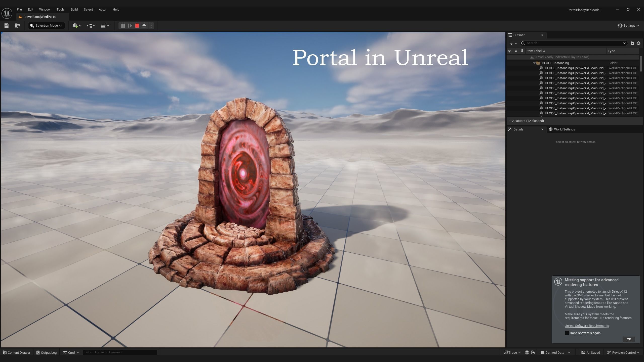Open the Outliner search history chevron
The width and height of the screenshot is (644, 362).
pyautogui.click(x=624, y=43)
